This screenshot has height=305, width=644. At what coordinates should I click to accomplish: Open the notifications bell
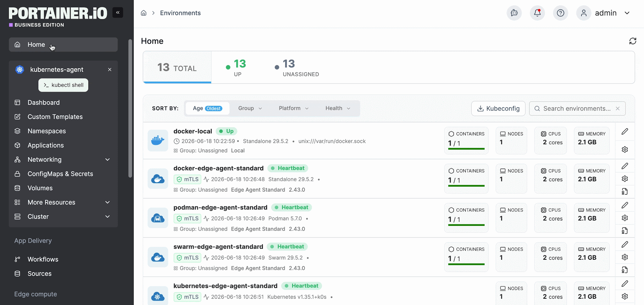point(537,13)
